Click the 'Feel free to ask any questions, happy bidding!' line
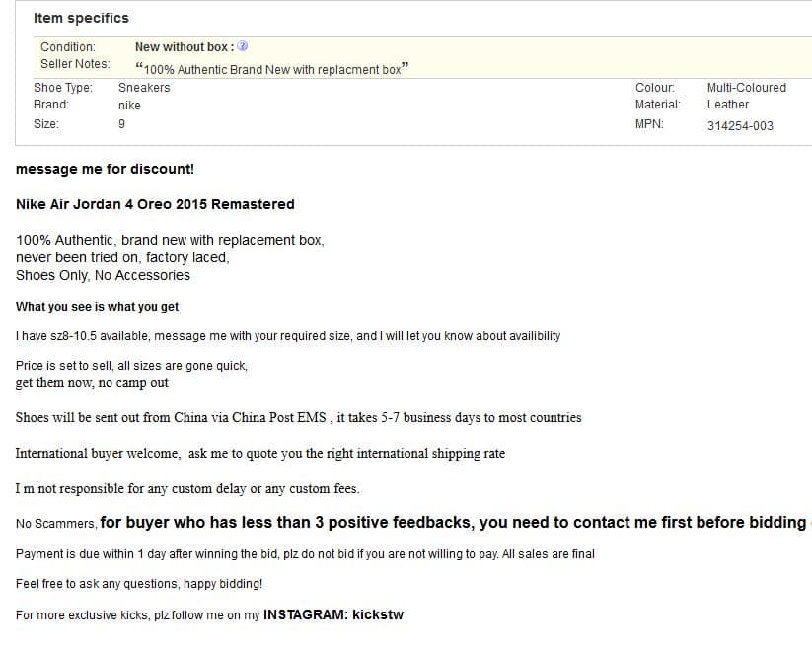This screenshot has width=812, height=649. pyautogui.click(x=139, y=584)
